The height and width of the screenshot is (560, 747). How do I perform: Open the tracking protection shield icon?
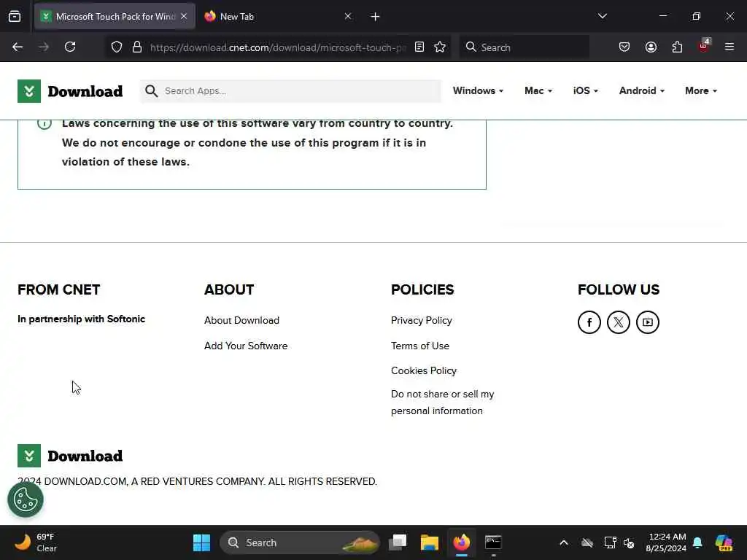117,47
